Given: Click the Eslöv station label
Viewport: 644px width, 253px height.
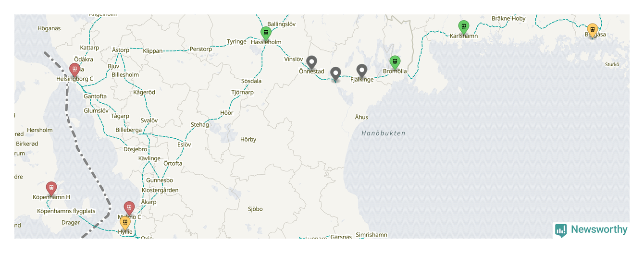Looking at the screenshot, I should click(184, 145).
